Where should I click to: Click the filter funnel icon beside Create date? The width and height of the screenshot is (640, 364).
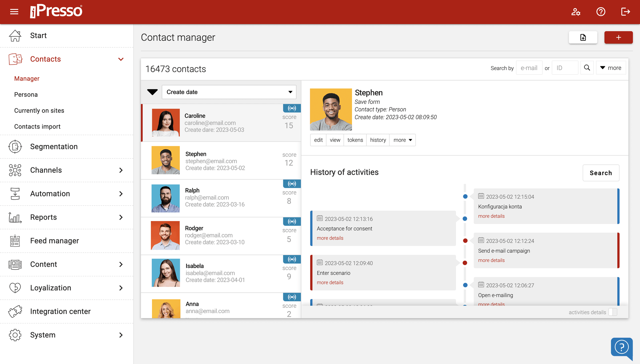152,92
